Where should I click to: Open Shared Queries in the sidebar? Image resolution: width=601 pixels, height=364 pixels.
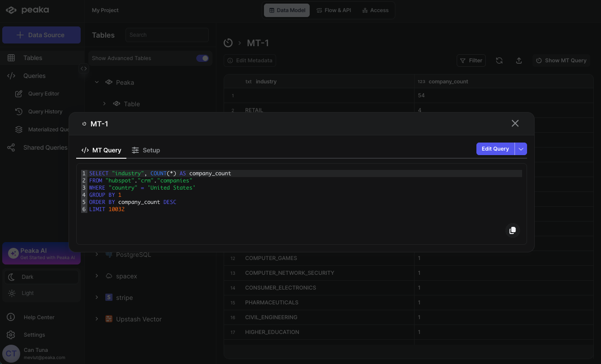45,147
